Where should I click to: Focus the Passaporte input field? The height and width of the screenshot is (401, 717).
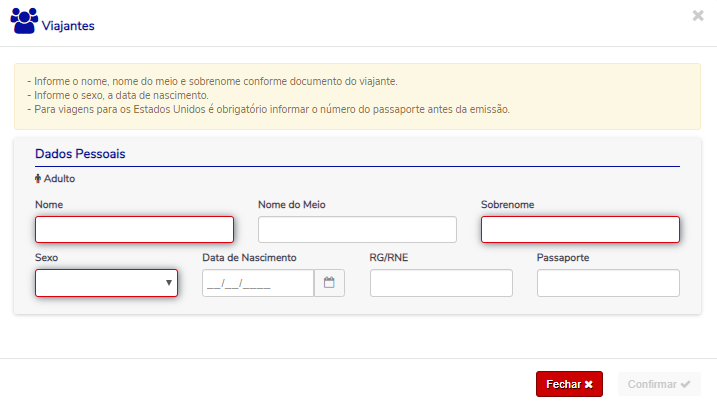click(x=608, y=283)
